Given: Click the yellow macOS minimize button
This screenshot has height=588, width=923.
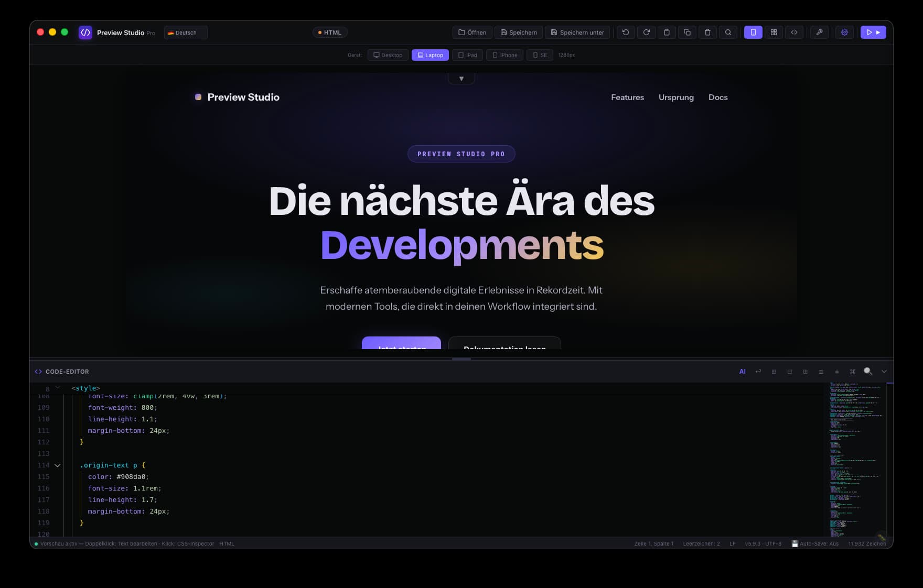Looking at the screenshot, I should [x=52, y=32].
